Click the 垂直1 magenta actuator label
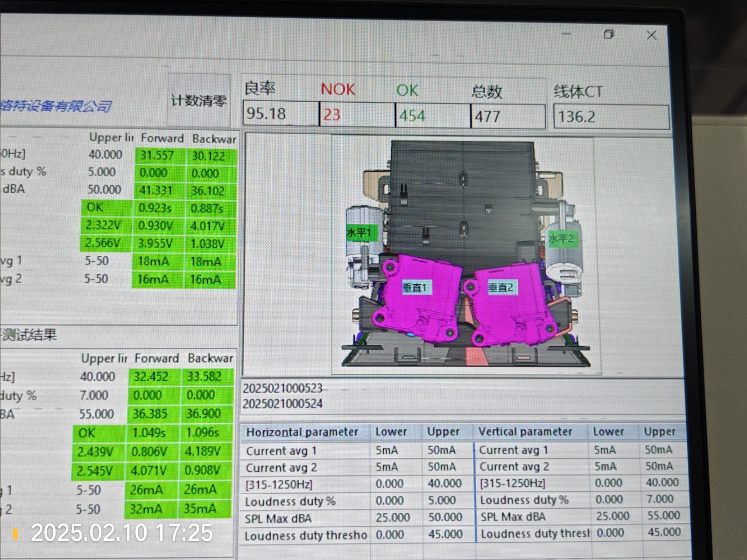 tap(414, 288)
